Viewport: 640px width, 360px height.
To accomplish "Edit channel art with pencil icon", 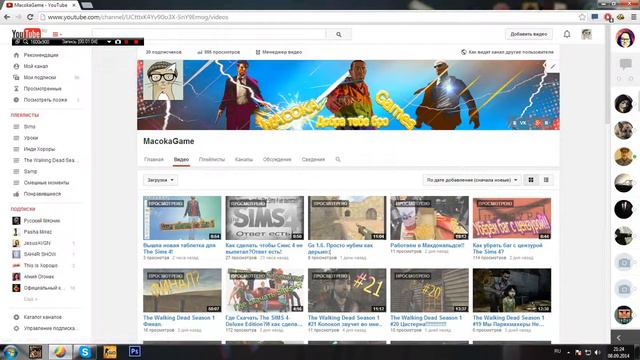I will [x=553, y=67].
